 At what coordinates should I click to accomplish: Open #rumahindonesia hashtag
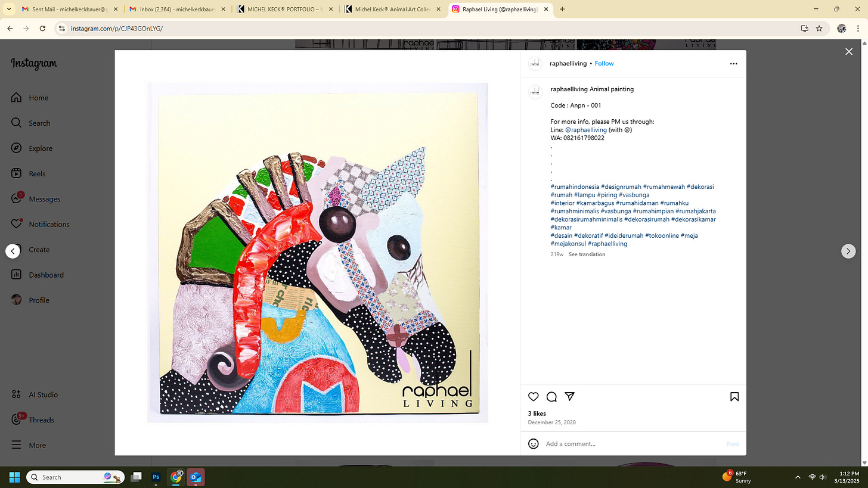point(575,187)
